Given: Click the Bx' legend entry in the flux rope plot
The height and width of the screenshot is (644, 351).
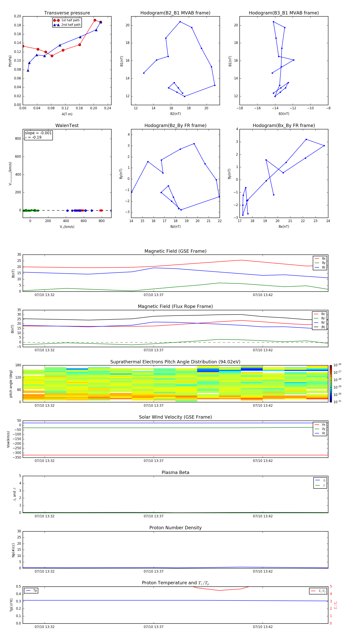Looking at the screenshot, I should [320, 314].
